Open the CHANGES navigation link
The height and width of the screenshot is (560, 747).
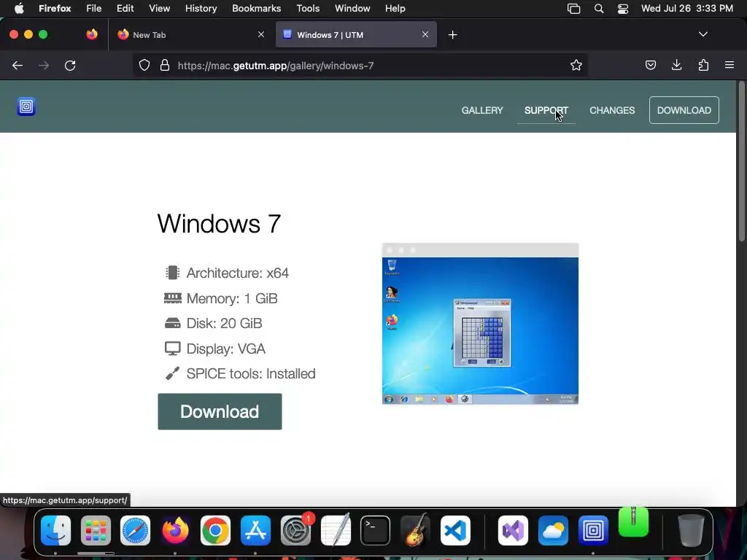click(612, 110)
